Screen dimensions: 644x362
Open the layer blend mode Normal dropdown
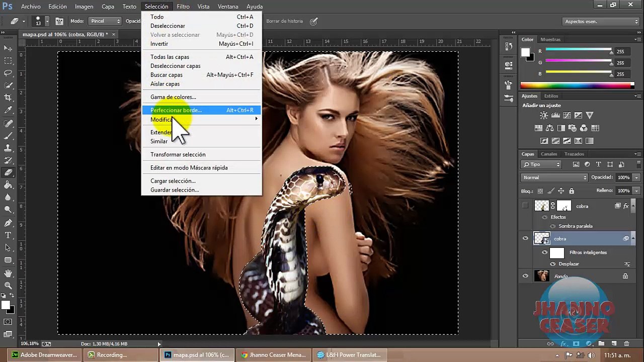(554, 177)
